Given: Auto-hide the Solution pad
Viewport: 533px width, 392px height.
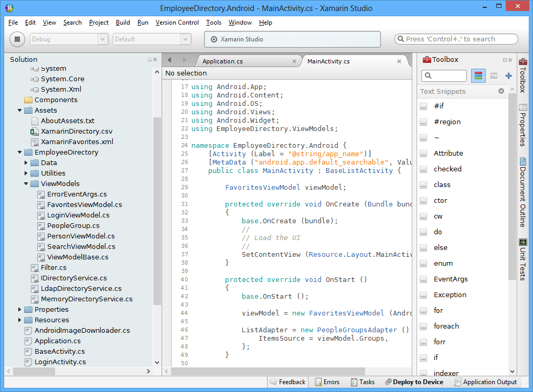Looking at the screenshot, I should (150, 59).
